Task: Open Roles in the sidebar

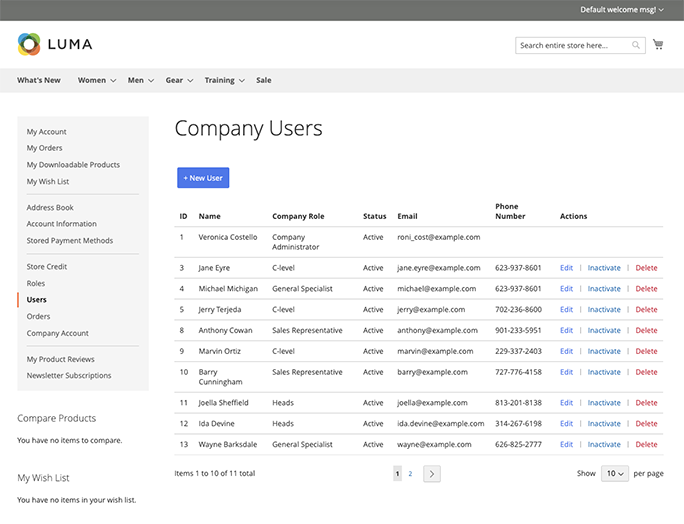Action: pyautogui.click(x=36, y=283)
